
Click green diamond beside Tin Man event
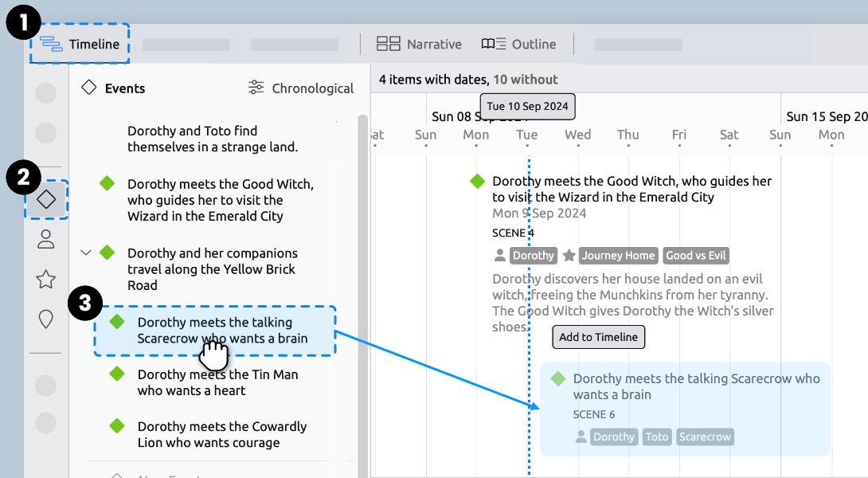pyautogui.click(x=117, y=374)
